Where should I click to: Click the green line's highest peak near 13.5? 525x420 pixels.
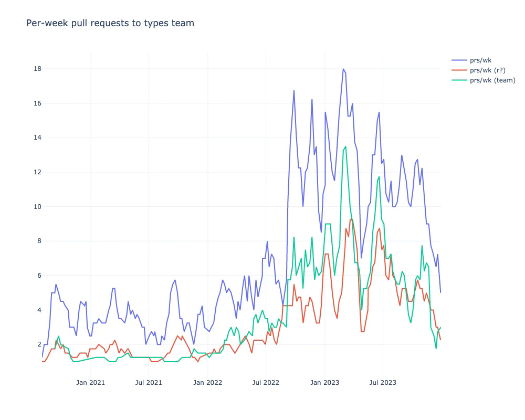345,146
